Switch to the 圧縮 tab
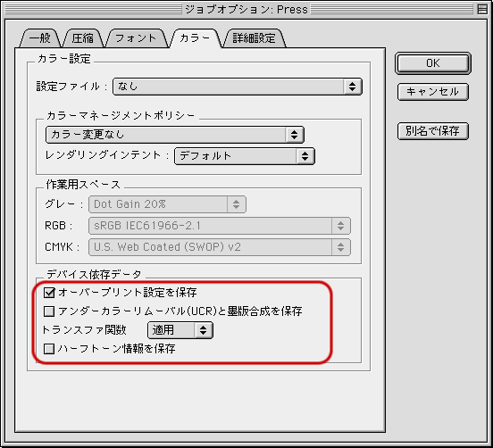 click(83, 38)
